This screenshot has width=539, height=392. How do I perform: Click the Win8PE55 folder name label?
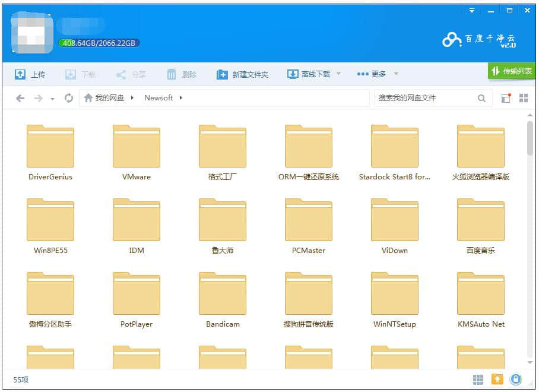click(x=50, y=251)
